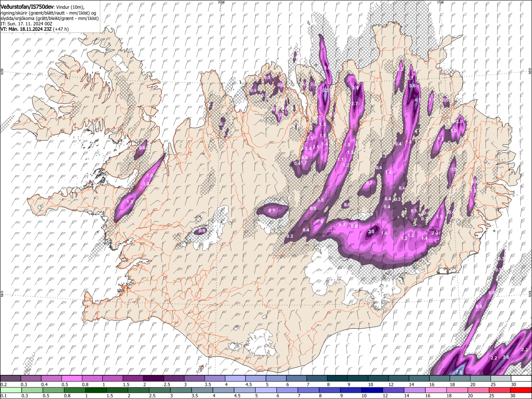Click the 2.2 precipitation value offshore
Image resolution: width=532 pixels, height=399 pixels.
click(x=494, y=358)
